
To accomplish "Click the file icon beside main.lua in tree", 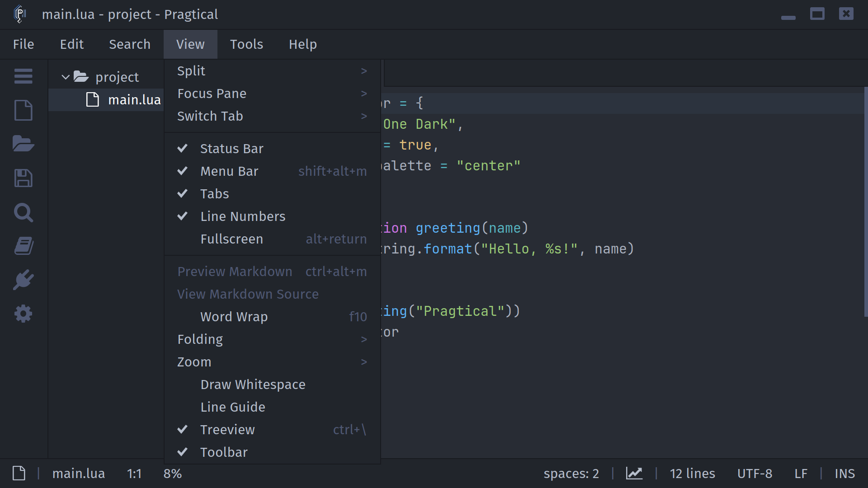I will (x=92, y=99).
